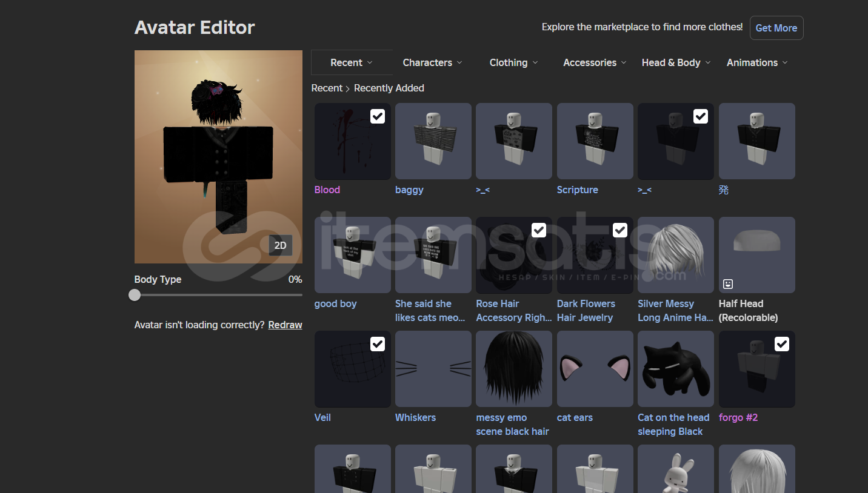Viewport: 868px width, 493px height.
Task: Click the Recently Added breadcrumb text
Action: (x=389, y=88)
